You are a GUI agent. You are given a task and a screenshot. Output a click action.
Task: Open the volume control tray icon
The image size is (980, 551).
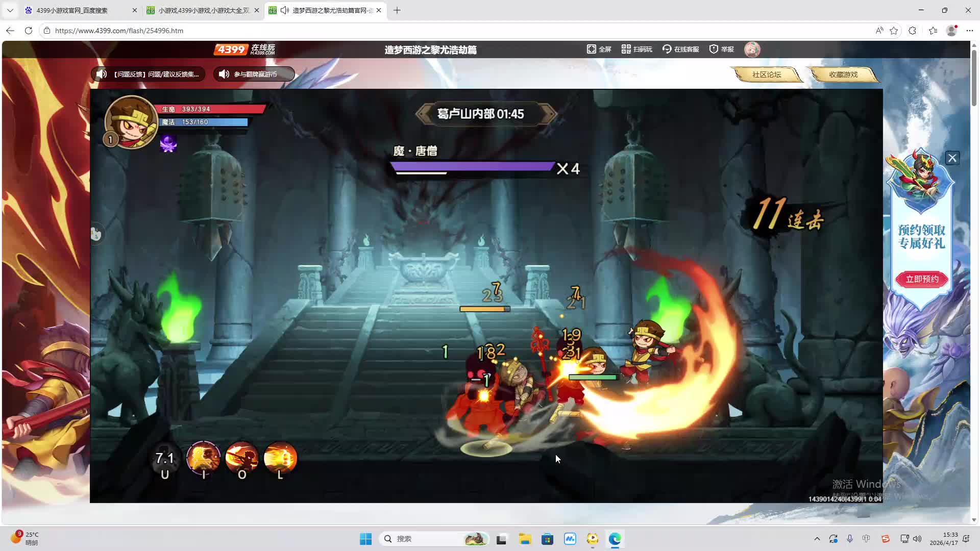click(x=917, y=539)
